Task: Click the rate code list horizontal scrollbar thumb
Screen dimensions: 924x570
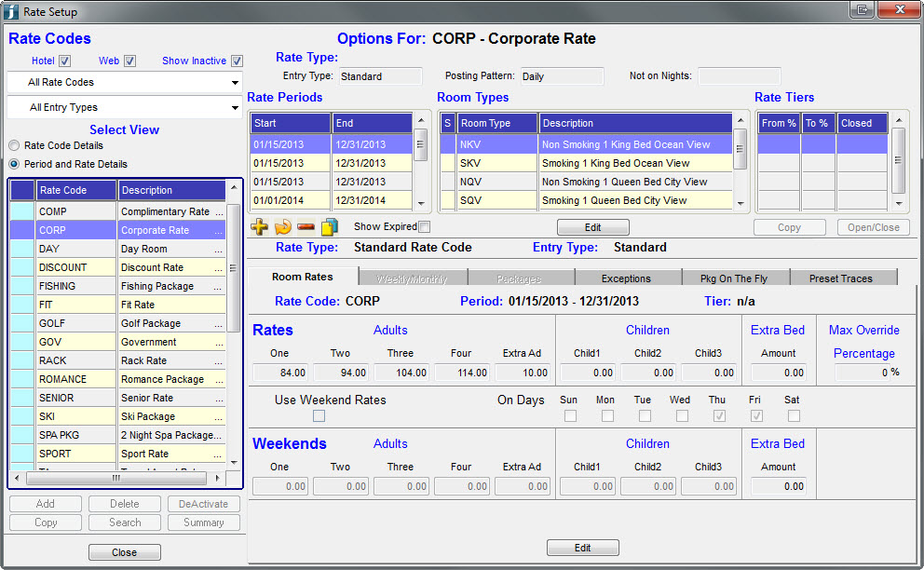Action: coord(116,478)
